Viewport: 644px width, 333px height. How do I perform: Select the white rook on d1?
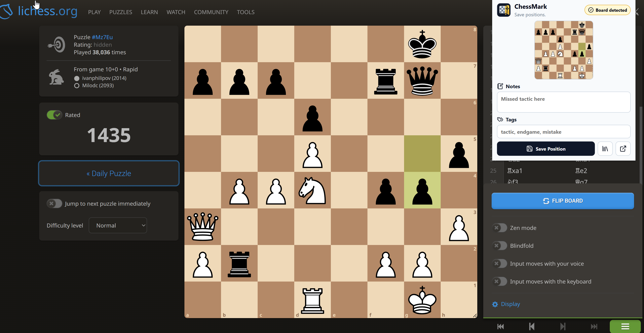point(313,300)
